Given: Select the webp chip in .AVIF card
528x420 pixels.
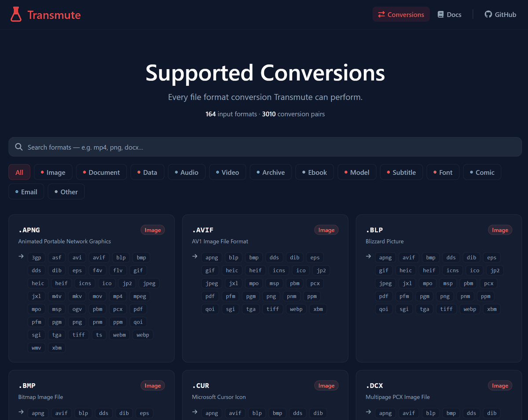Looking at the screenshot, I should point(296,309).
